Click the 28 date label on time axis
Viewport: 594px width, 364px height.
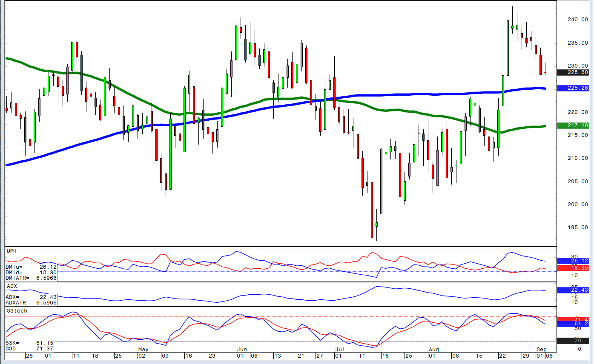[x=29, y=356]
